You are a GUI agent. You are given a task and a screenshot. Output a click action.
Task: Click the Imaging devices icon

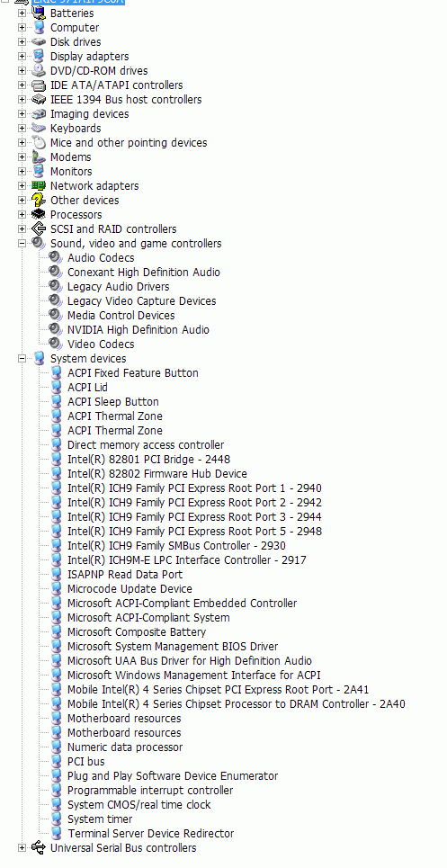click(x=38, y=113)
